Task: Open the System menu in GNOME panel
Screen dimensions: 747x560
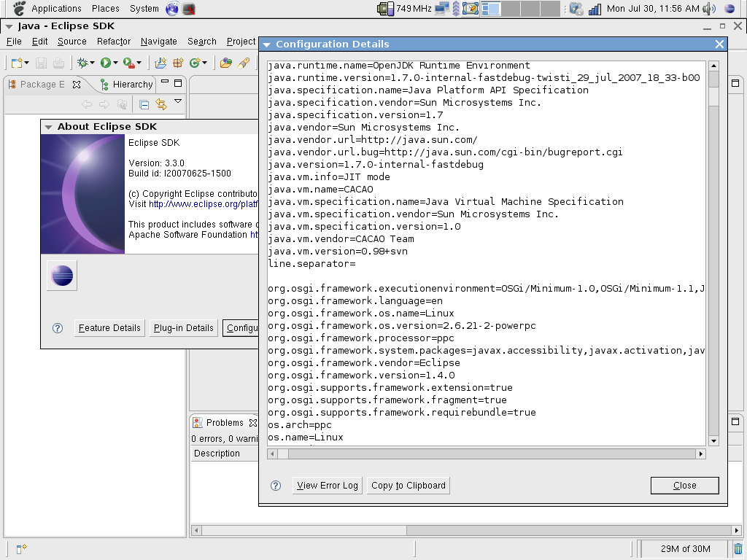Action: 144,9
